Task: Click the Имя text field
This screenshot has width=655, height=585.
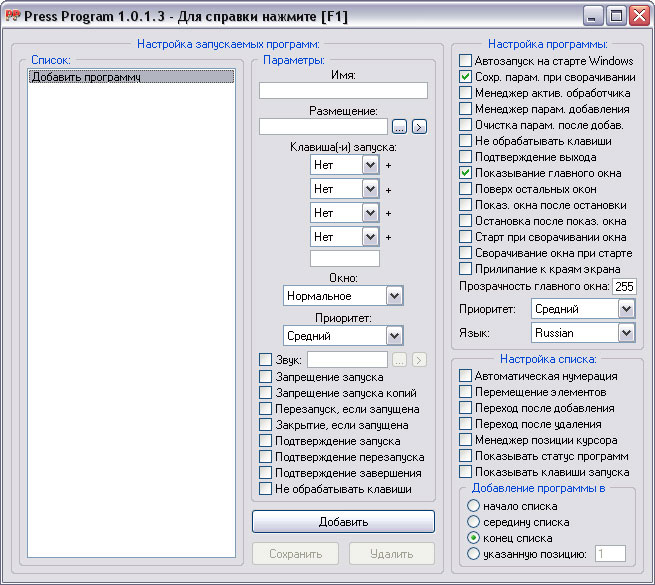Action: [x=343, y=91]
